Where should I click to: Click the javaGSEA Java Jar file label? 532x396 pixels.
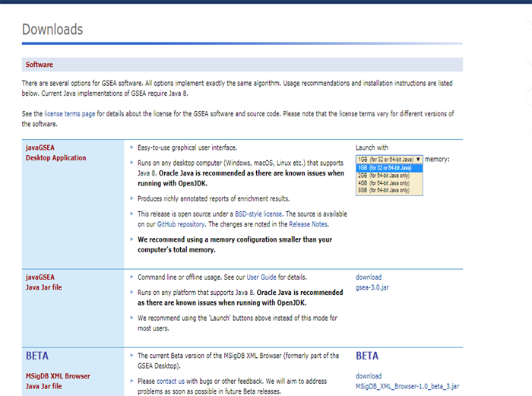click(x=44, y=282)
